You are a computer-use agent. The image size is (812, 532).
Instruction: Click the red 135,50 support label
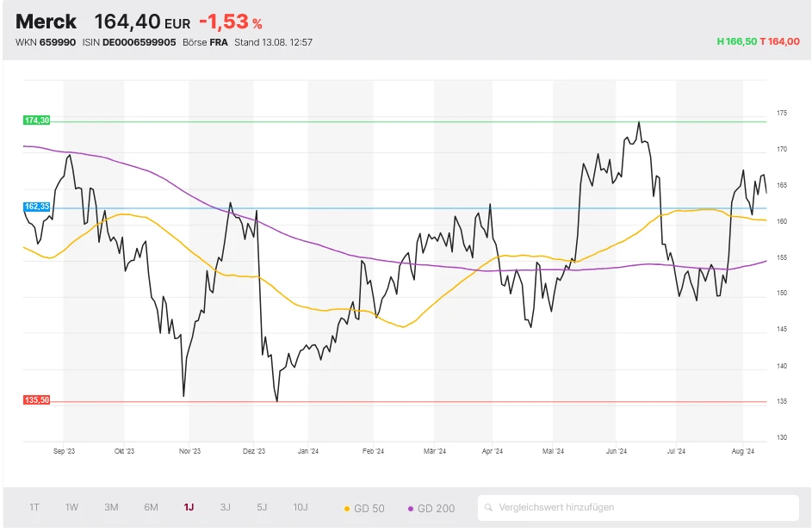(37, 399)
